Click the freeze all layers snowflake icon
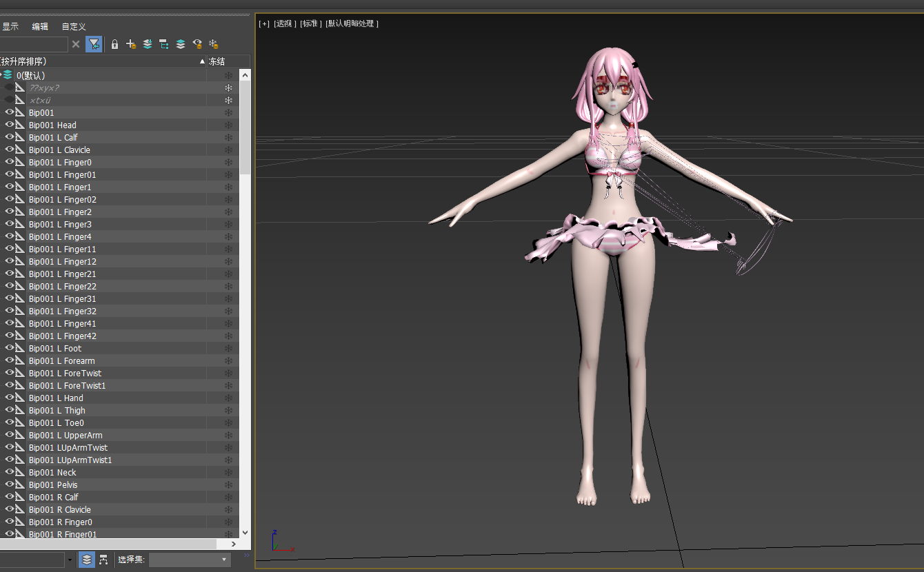The height and width of the screenshot is (572, 924). pyautogui.click(x=214, y=44)
